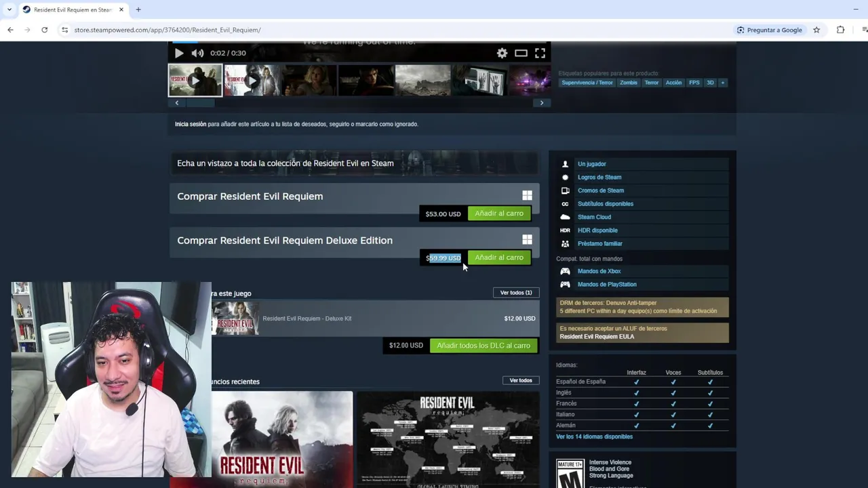The width and height of the screenshot is (868, 488).
Task: Add Resident Evil Requiem to cart
Action: [x=499, y=213]
